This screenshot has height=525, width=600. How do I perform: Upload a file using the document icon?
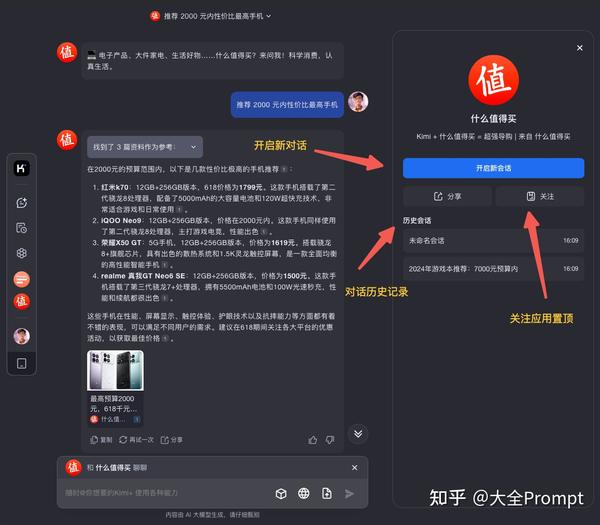tap(327, 494)
